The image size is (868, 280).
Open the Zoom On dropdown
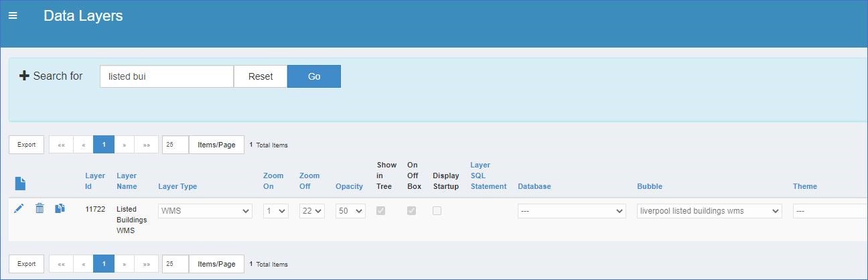pos(276,211)
